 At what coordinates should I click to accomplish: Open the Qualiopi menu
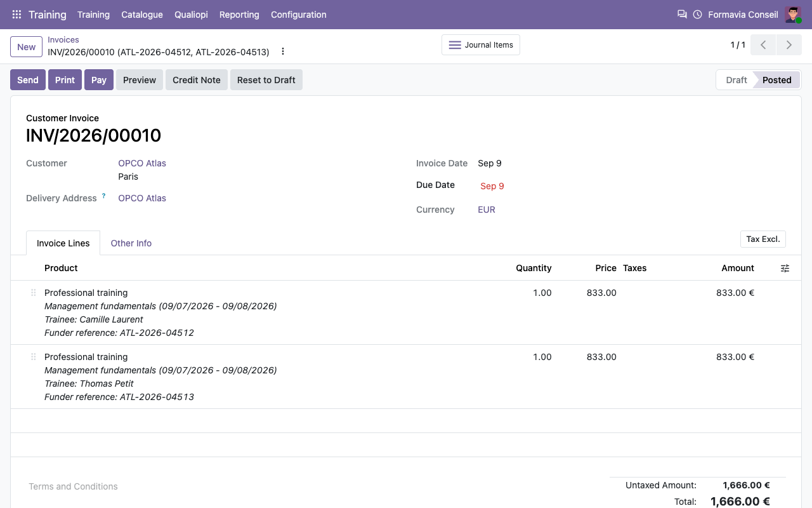pyautogui.click(x=191, y=15)
